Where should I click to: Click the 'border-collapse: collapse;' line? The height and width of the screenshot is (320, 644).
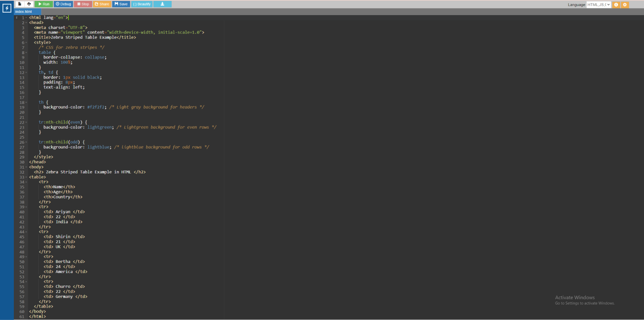[75, 57]
